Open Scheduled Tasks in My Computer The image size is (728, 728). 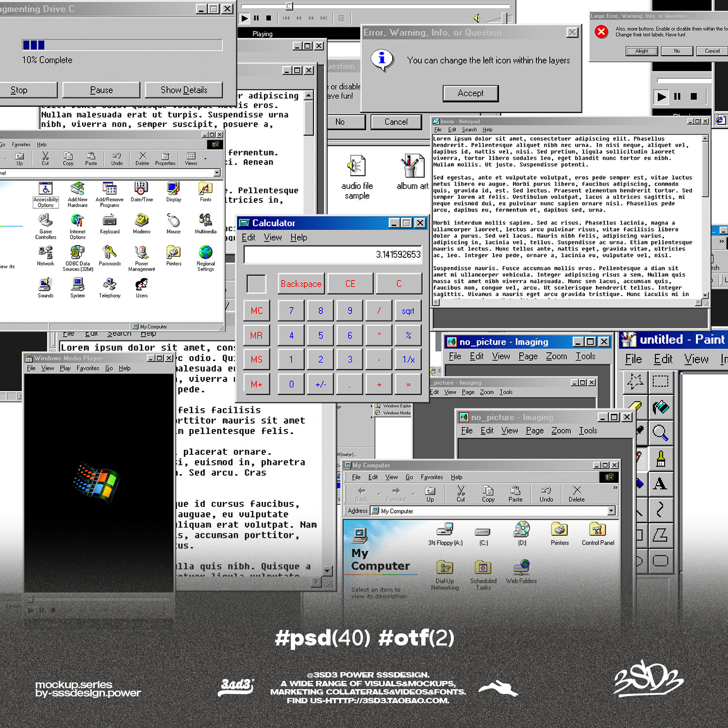pos(483,576)
